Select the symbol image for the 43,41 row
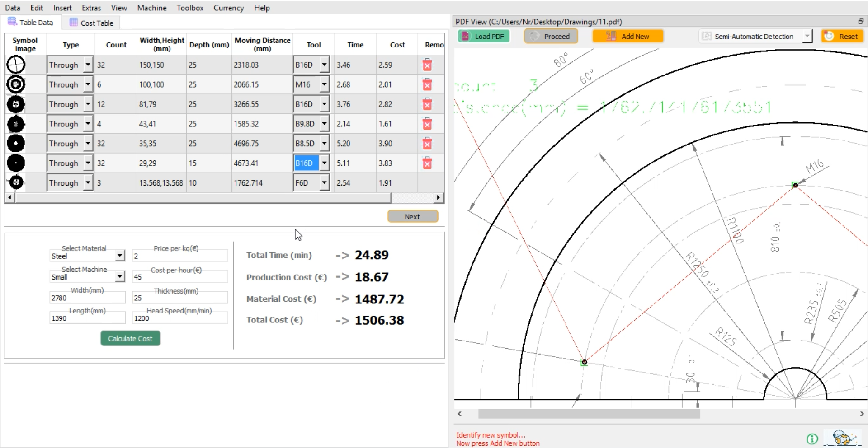The image size is (868, 448). (x=16, y=124)
